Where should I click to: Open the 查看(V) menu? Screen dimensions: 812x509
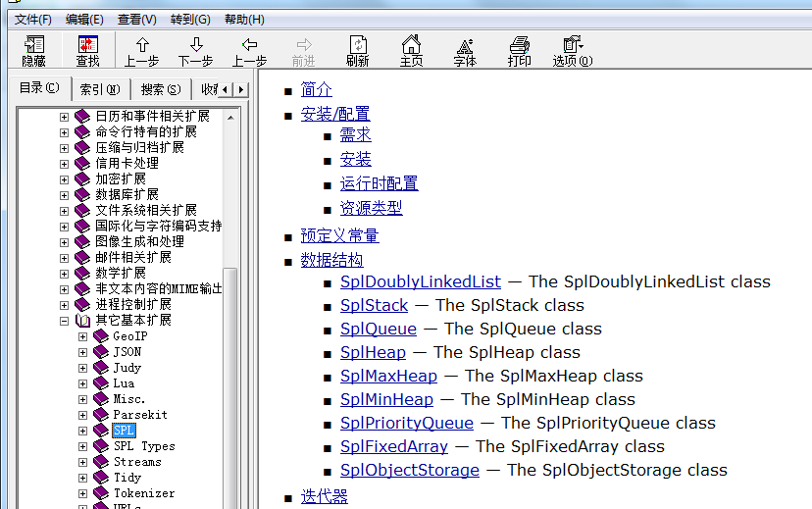(136, 20)
